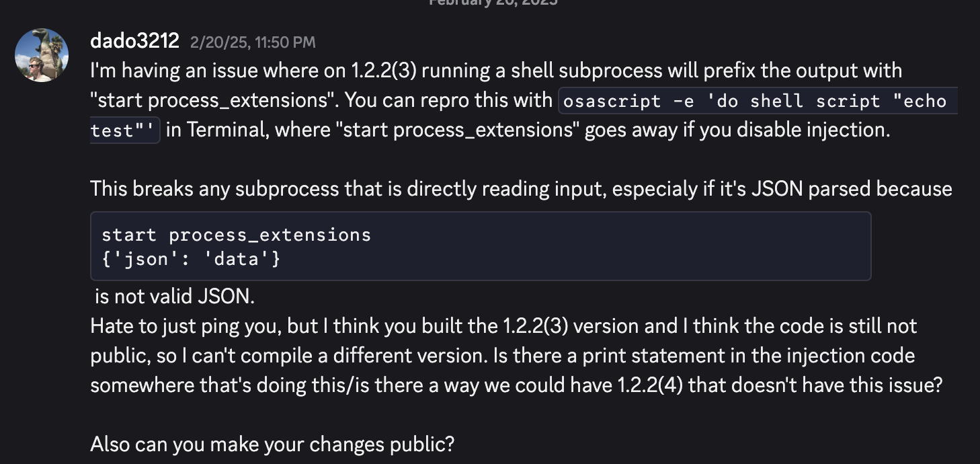The height and width of the screenshot is (464, 980).
Task: Click 'start process_extensions' line in code block
Action: 236,235
